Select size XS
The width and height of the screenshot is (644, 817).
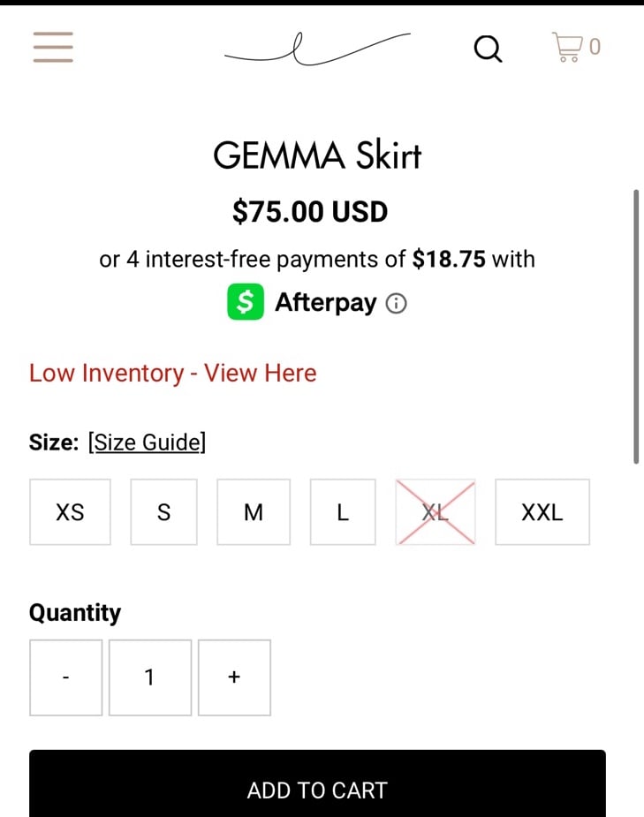pyautogui.click(x=70, y=512)
